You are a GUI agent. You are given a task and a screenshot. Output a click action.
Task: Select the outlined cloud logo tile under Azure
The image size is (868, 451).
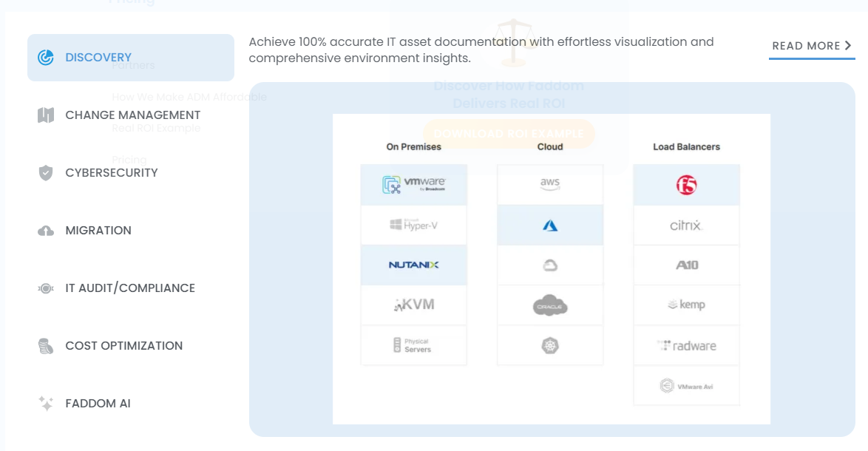(x=549, y=265)
